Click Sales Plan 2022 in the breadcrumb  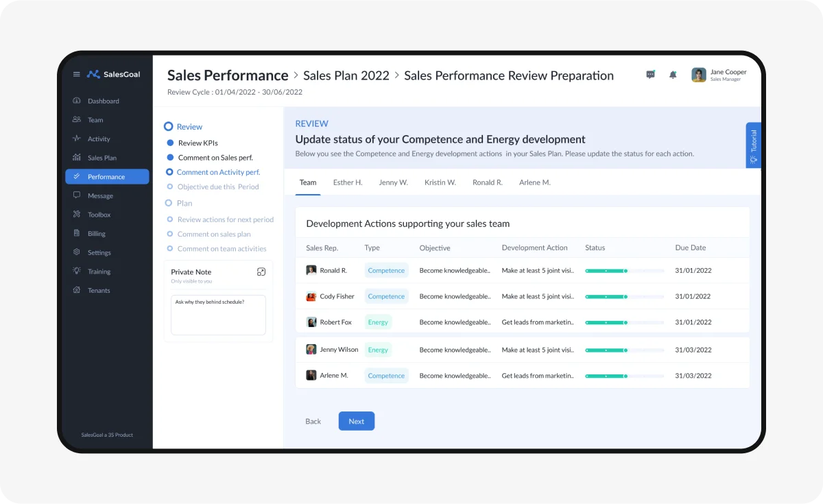(x=346, y=75)
